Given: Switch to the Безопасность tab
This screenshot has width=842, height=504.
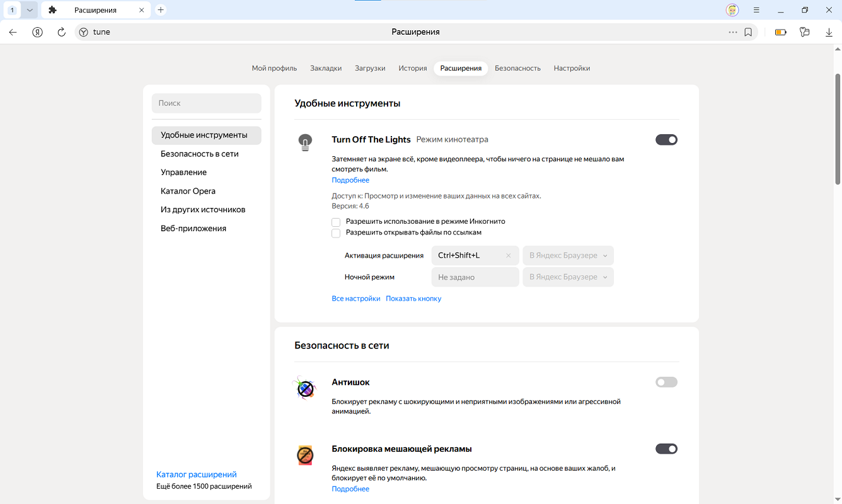Looking at the screenshot, I should coord(517,68).
